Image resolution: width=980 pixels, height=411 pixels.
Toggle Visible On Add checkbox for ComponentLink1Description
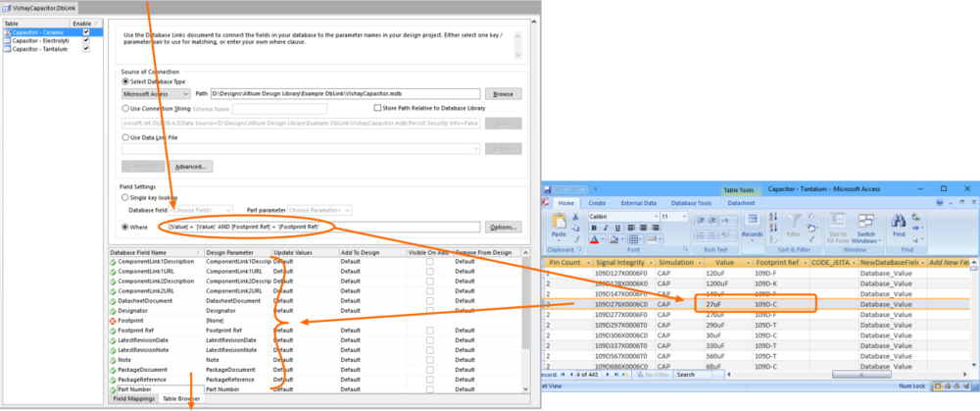tap(430, 262)
